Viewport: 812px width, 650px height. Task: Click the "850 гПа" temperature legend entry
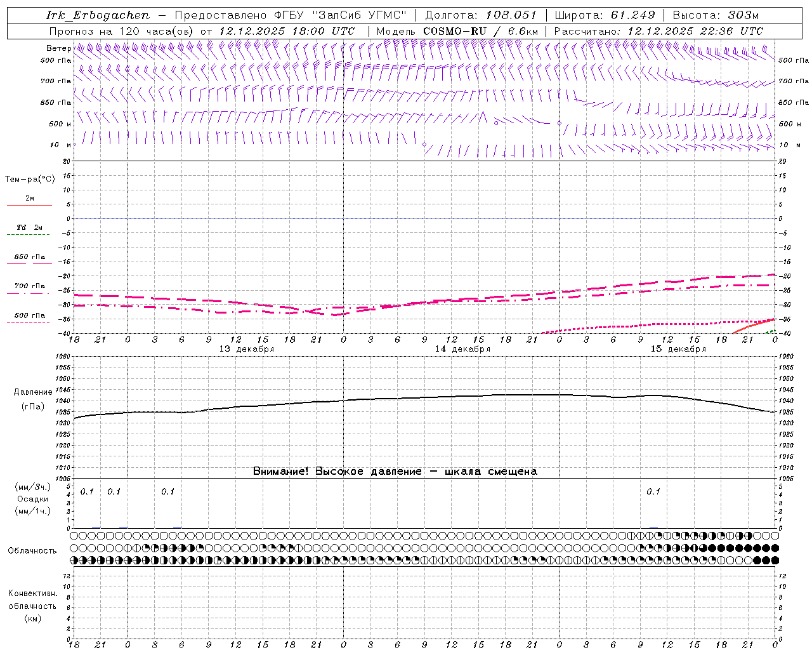pyautogui.click(x=30, y=257)
